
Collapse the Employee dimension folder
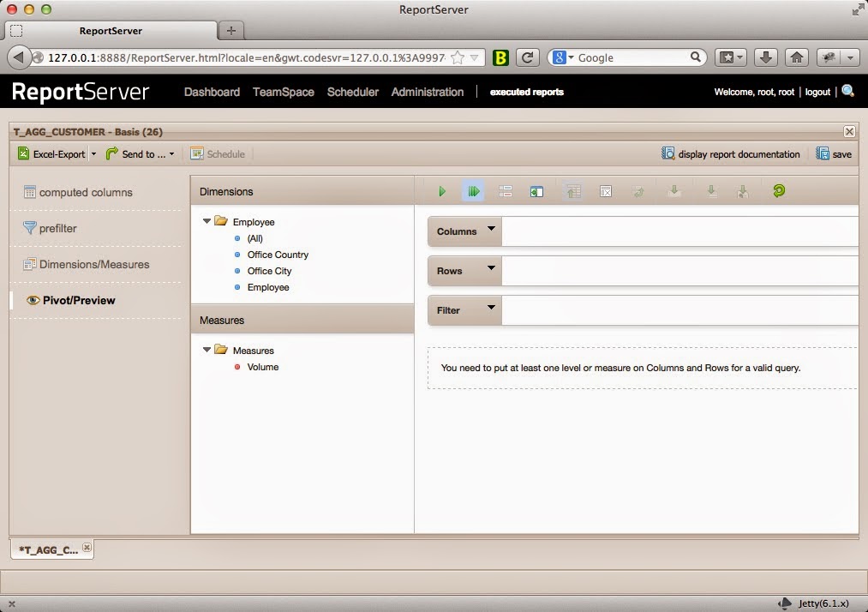point(207,221)
